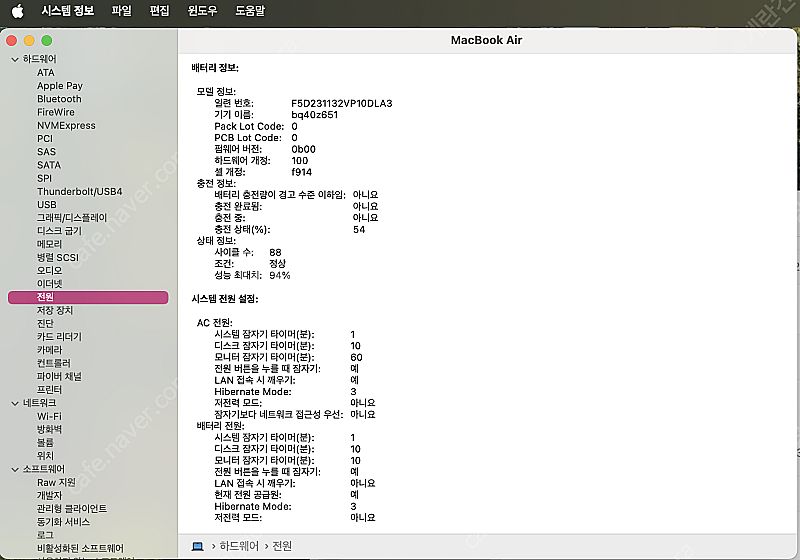Select the highlighted 전원 item

coord(88,297)
